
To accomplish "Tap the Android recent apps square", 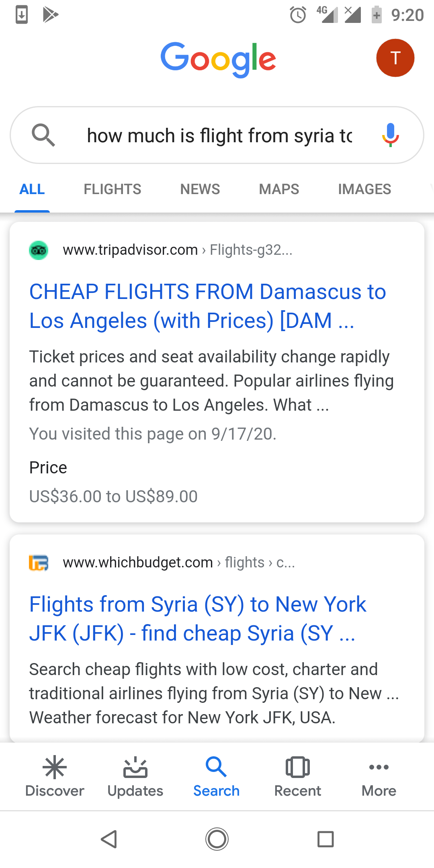I will click(325, 839).
